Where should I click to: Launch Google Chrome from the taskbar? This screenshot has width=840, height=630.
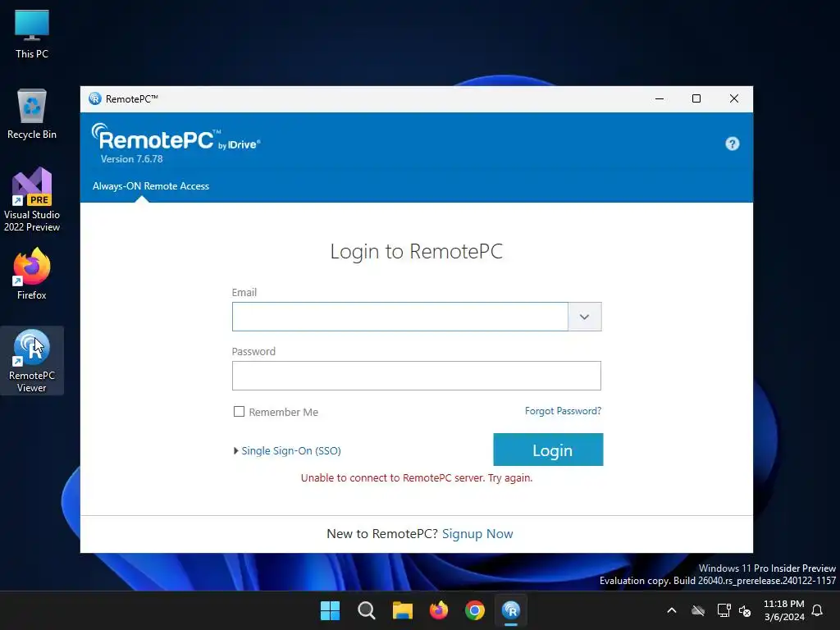tap(475, 610)
